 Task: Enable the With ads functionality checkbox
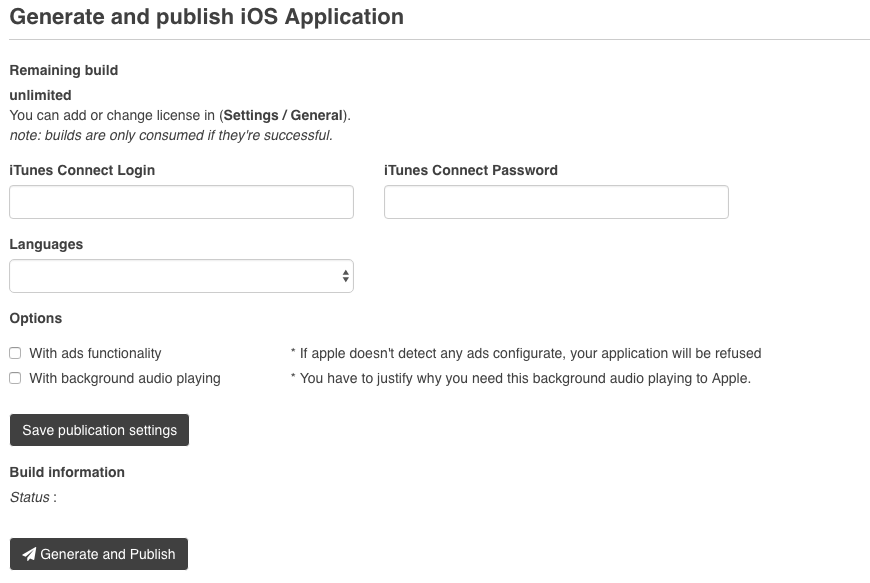[x=15, y=353]
